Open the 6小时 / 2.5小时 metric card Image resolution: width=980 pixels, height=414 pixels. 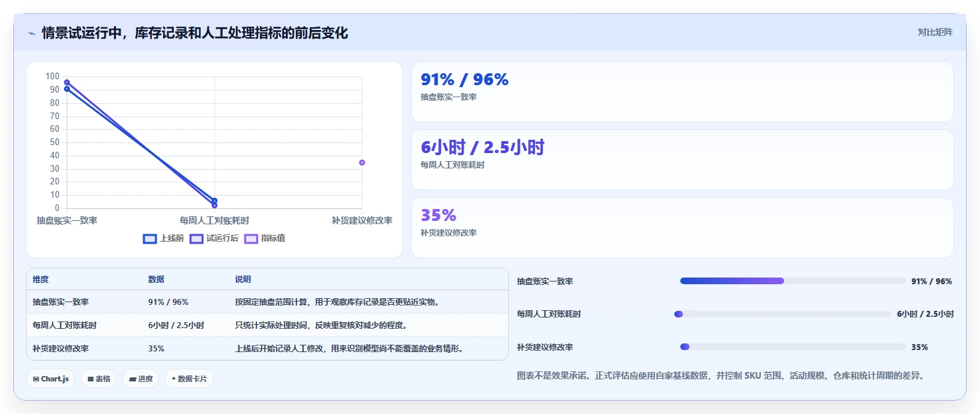[682, 160]
